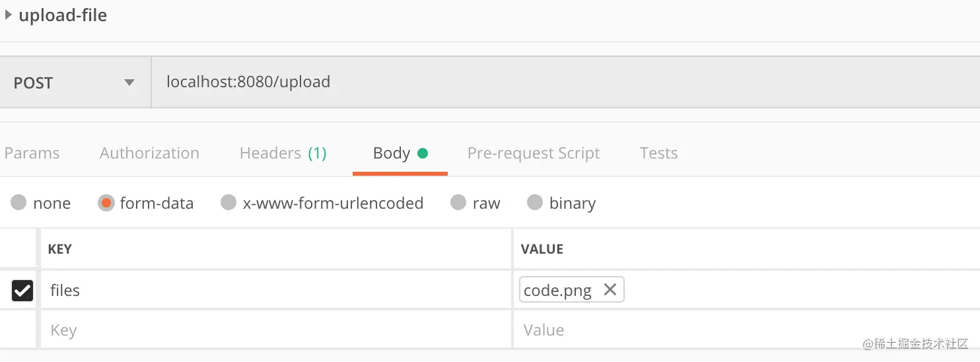This screenshot has width=980, height=362.
Task: Choose the form-data radio option
Action: coord(106,203)
